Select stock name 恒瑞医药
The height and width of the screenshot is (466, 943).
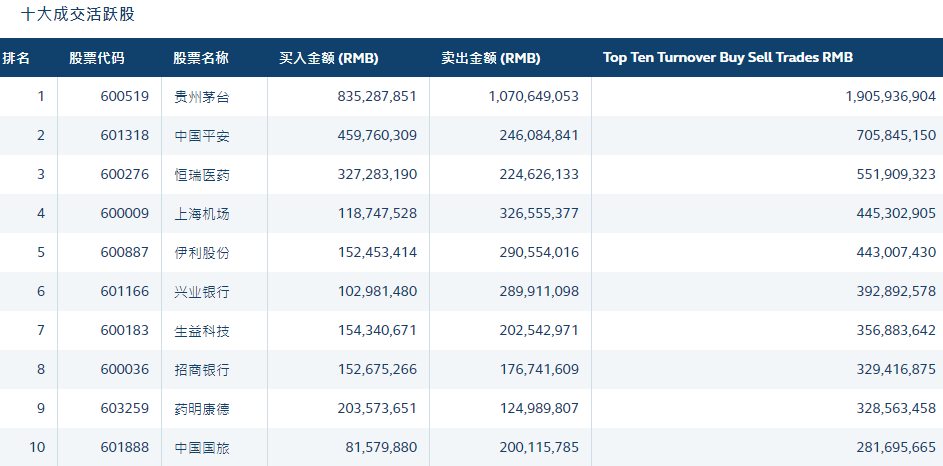click(x=201, y=175)
